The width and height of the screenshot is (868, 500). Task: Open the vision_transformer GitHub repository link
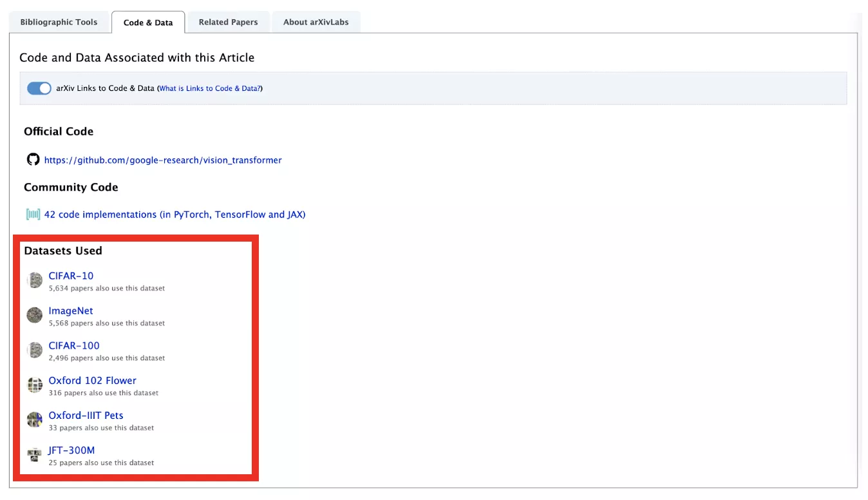(163, 160)
